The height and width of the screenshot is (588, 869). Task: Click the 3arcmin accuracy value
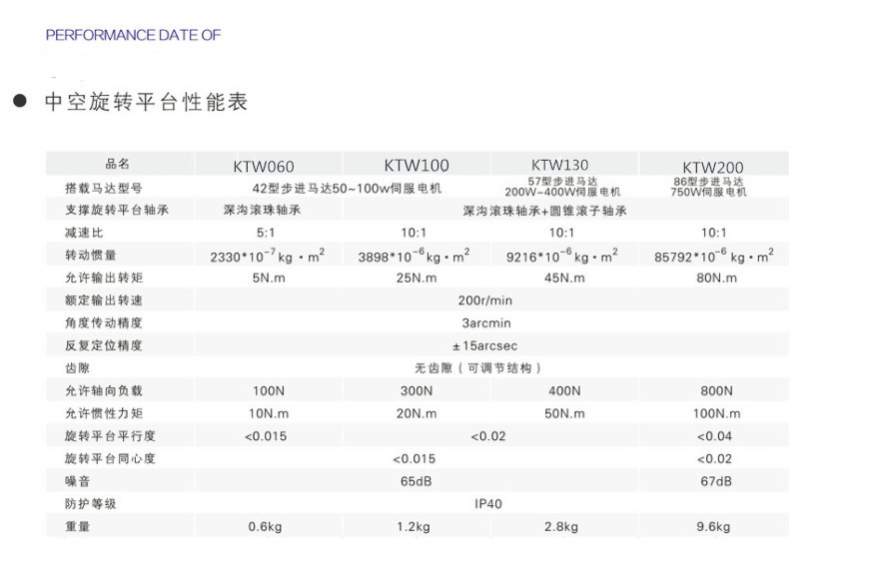486,323
